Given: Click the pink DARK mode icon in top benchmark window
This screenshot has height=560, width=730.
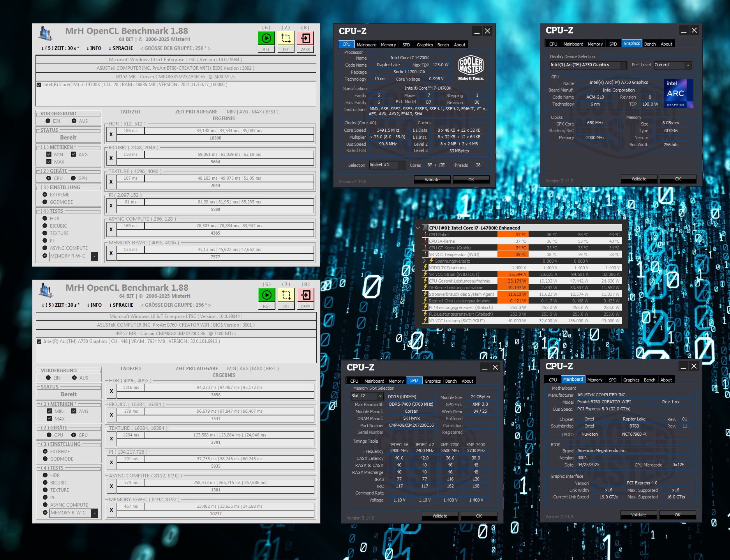Looking at the screenshot, I should [x=305, y=38].
